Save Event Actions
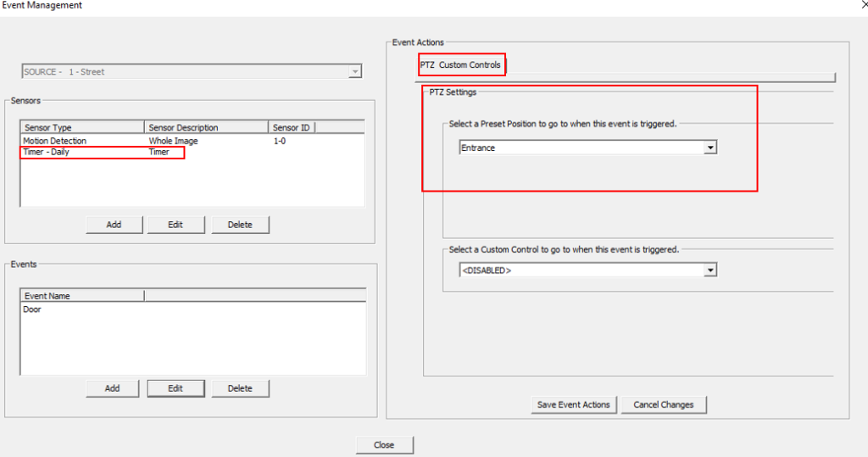 (574, 405)
